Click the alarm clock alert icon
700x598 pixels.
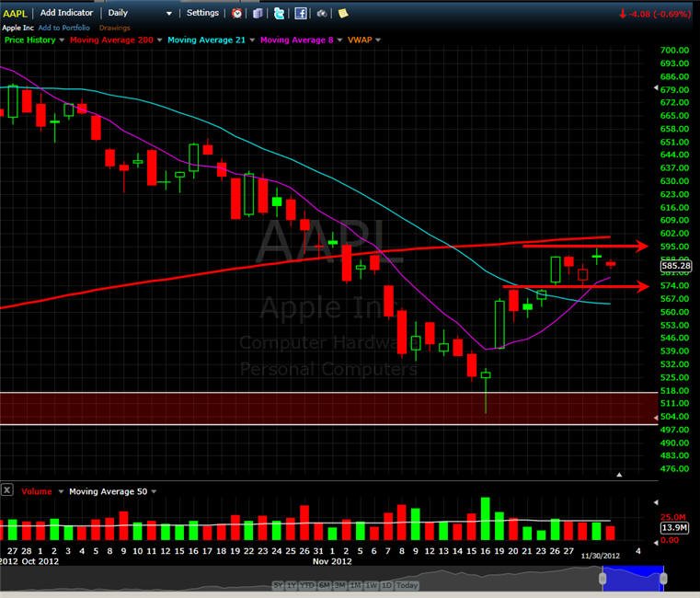click(x=237, y=14)
